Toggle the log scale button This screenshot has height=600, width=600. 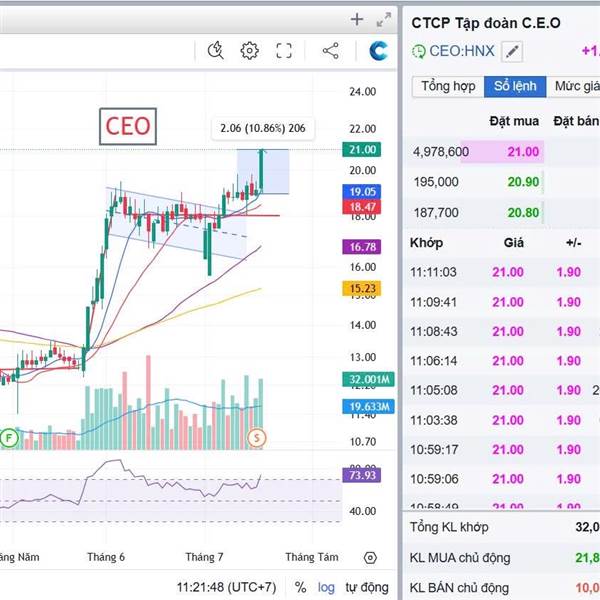click(326, 587)
